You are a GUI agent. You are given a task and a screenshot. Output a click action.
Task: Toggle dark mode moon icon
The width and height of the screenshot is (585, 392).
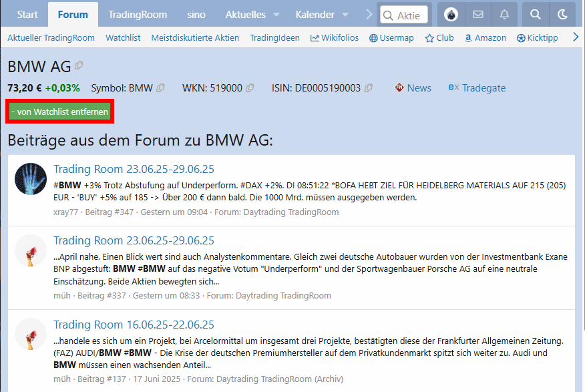click(x=562, y=15)
